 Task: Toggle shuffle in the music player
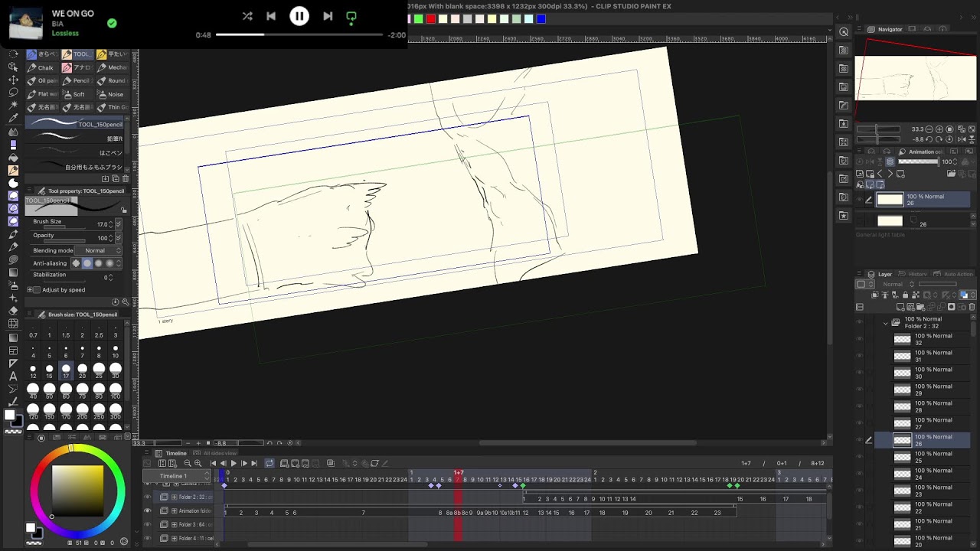tap(247, 16)
